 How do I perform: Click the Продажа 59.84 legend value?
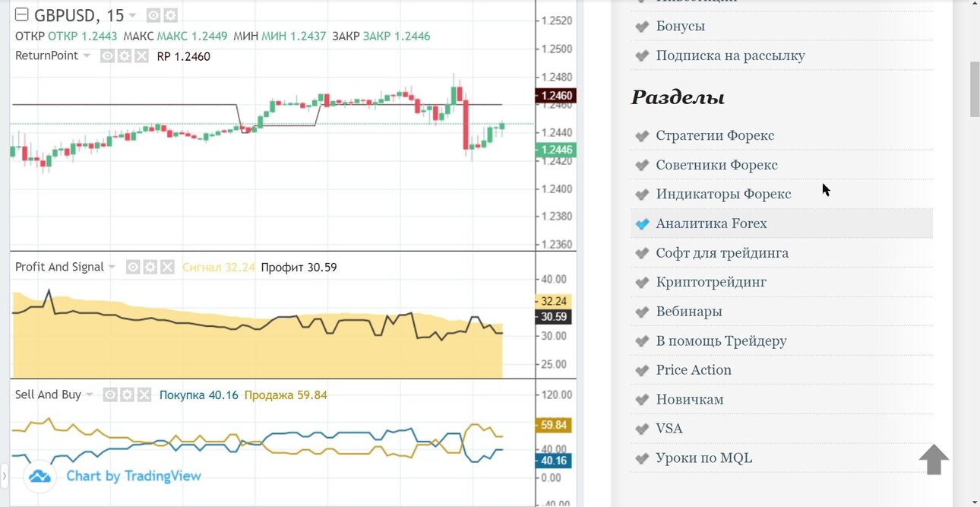tap(286, 395)
